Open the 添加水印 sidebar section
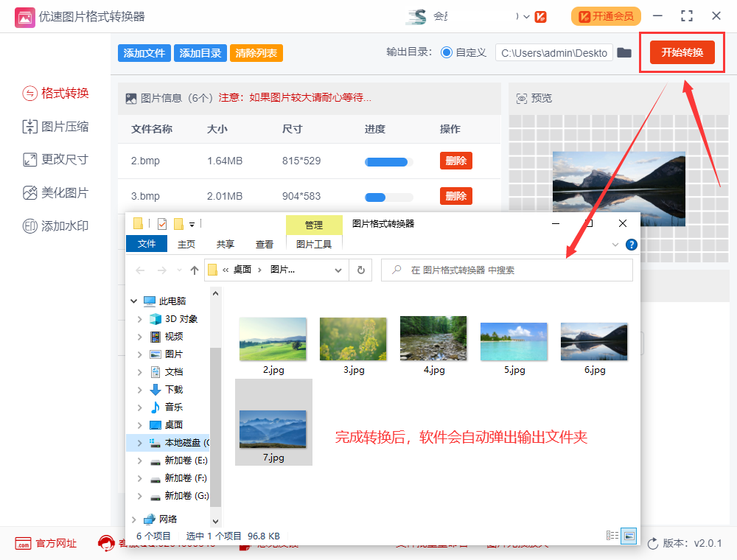The height and width of the screenshot is (560, 737). [55, 226]
